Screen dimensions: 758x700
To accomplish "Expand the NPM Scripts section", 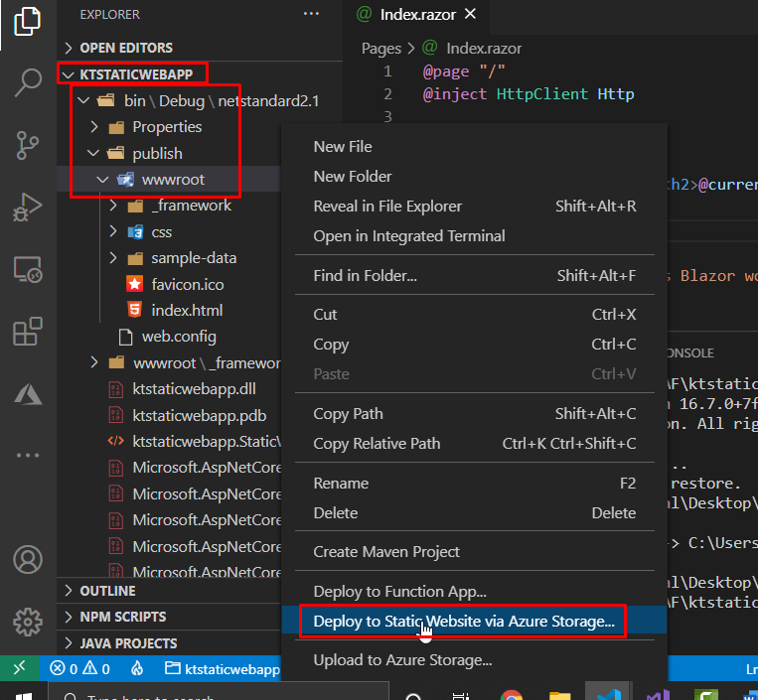I will point(122,617).
